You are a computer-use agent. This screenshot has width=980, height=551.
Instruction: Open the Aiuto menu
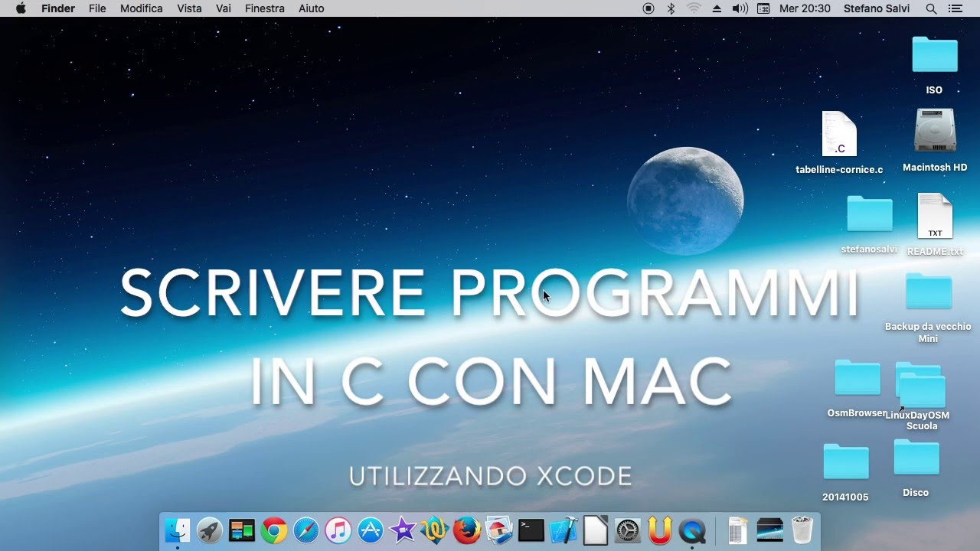coord(312,8)
